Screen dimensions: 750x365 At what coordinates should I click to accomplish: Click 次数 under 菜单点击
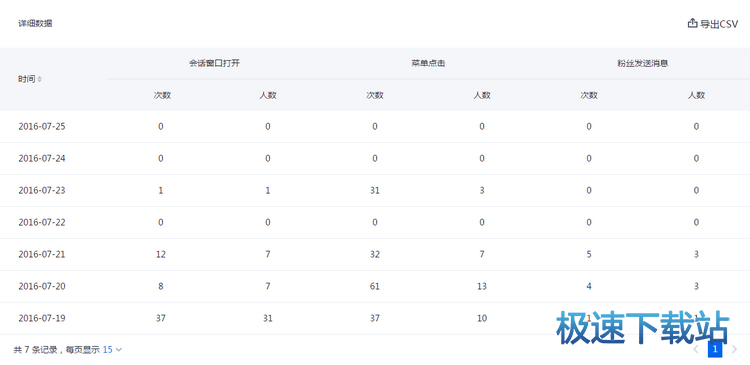375,95
